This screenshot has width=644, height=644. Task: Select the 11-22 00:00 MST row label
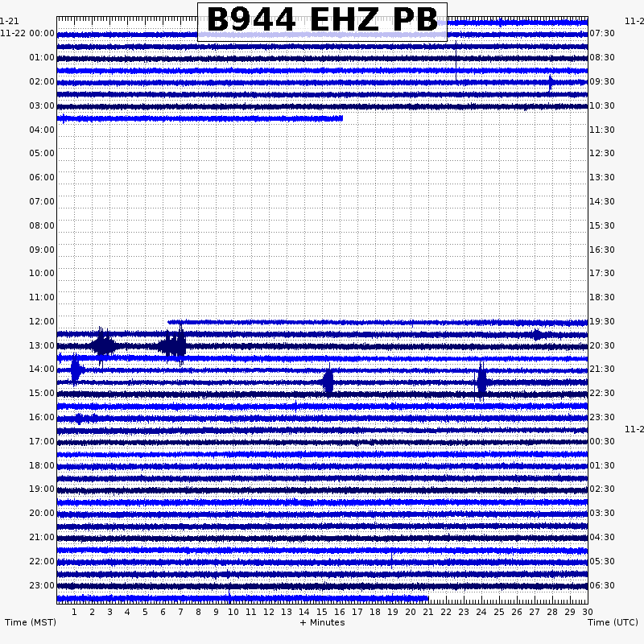coord(27,33)
